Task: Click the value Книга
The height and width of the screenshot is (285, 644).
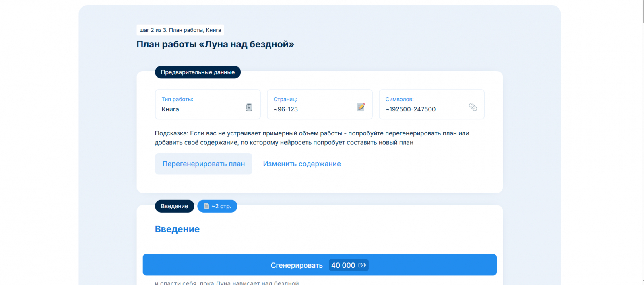Action: pos(170,109)
